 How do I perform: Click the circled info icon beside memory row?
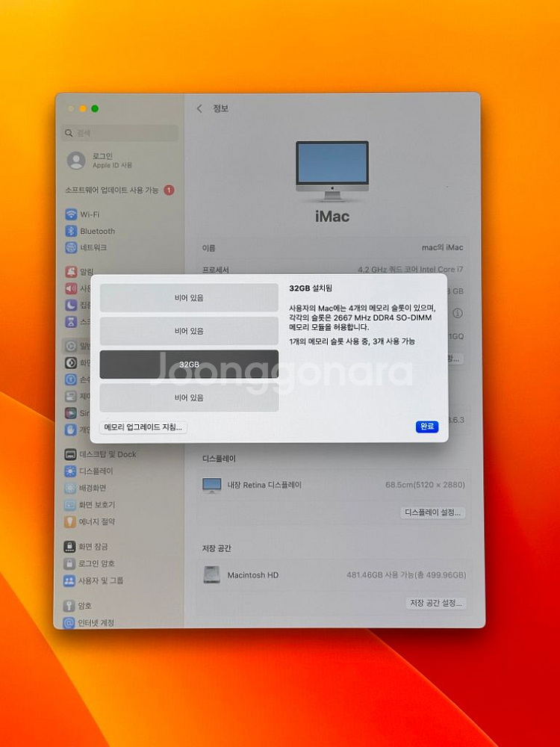click(x=457, y=313)
